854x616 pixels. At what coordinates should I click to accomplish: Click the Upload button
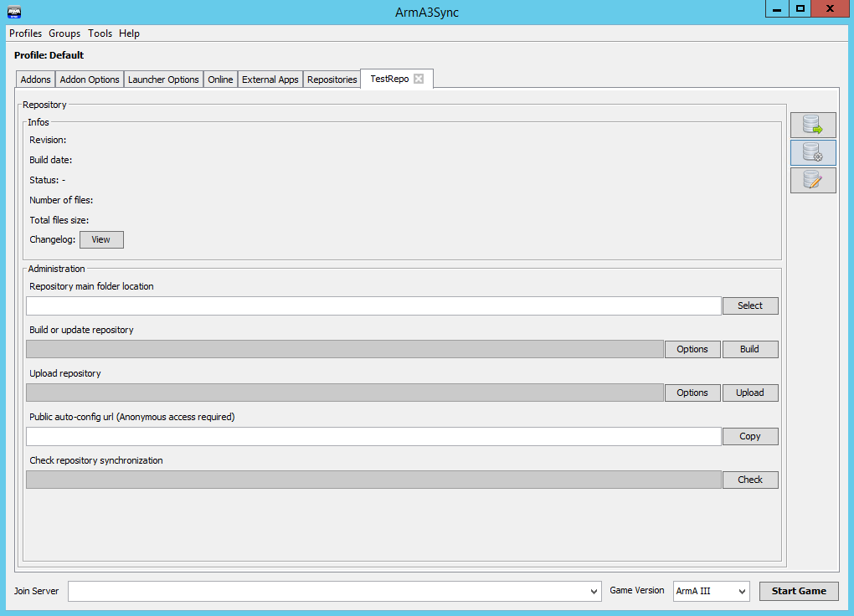(750, 393)
